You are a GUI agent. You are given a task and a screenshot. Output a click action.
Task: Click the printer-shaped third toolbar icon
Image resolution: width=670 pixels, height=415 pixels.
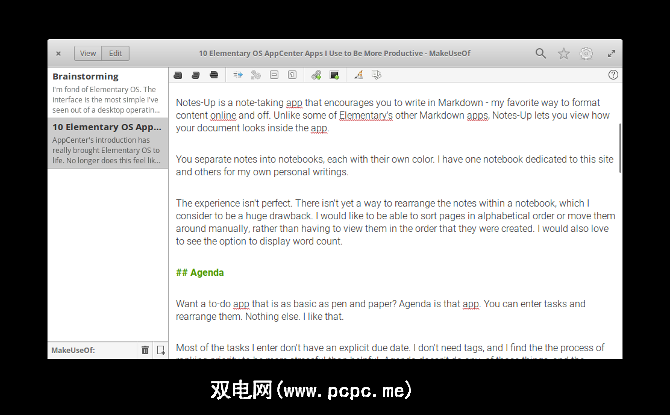[214, 75]
